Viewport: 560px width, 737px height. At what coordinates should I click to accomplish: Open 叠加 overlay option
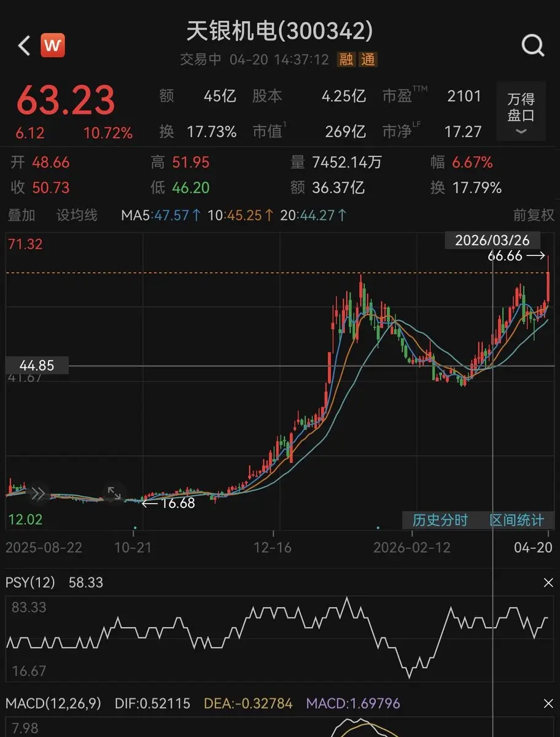(x=21, y=216)
